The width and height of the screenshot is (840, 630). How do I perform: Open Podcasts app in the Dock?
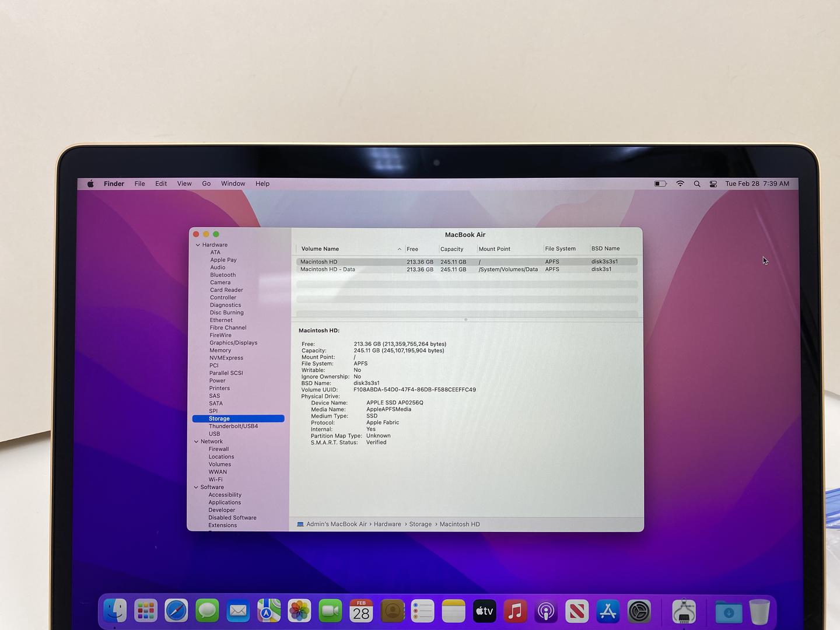coord(546,611)
